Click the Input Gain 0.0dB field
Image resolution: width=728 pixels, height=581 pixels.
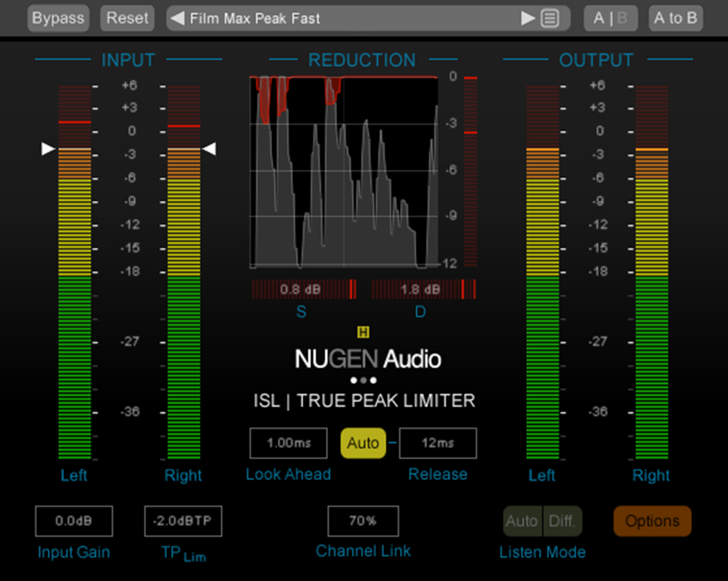click(x=74, y=521)
